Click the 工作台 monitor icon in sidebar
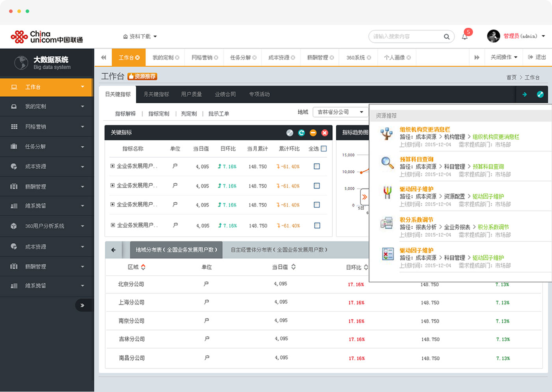The width and height of the screenshot is (552, 392). point(14,87)
